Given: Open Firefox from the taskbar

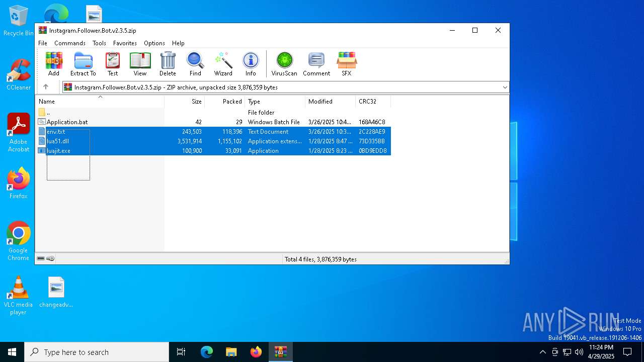Looking at the screenshot, I should click(x=256, y=352).
